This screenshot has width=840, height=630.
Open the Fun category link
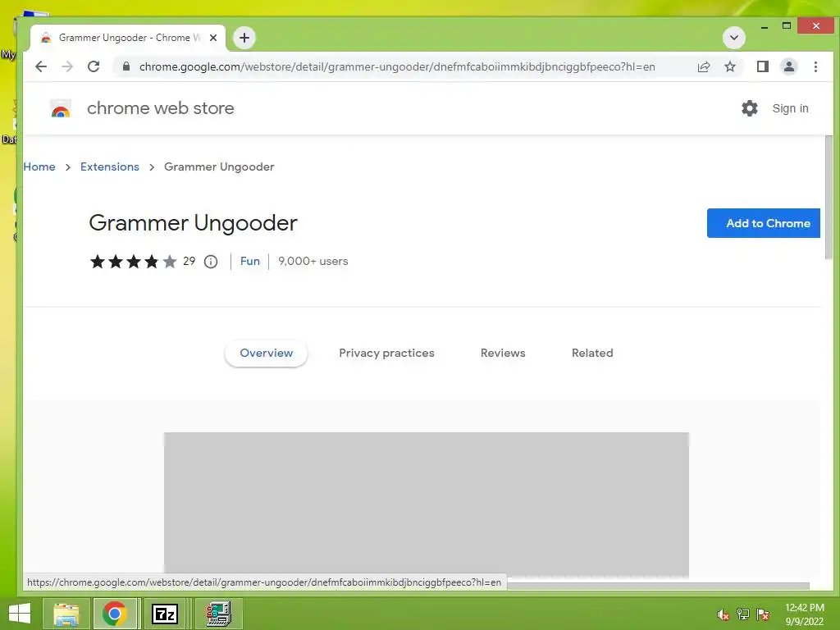point(250,261)
